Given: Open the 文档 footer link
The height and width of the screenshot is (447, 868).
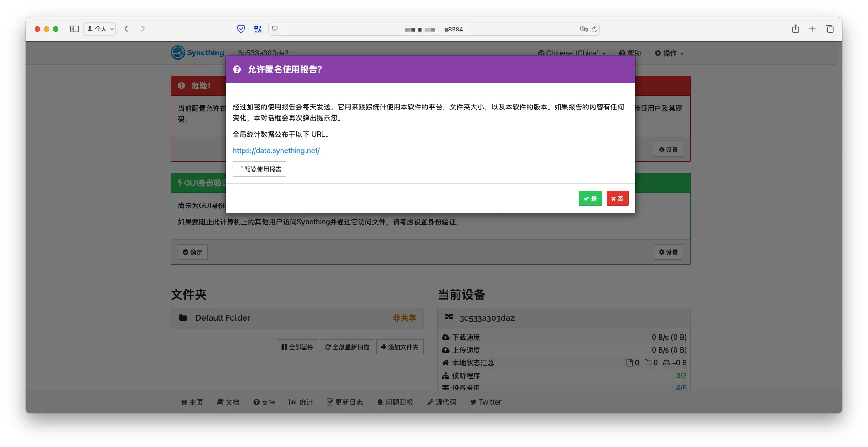Looking at the screenshot, I should pos(228,402).
